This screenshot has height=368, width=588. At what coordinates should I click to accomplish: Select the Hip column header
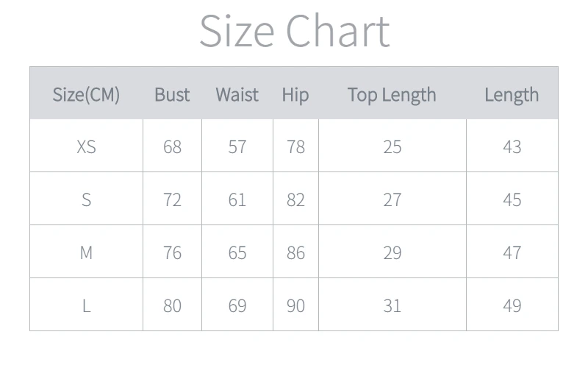coord(295,95)
